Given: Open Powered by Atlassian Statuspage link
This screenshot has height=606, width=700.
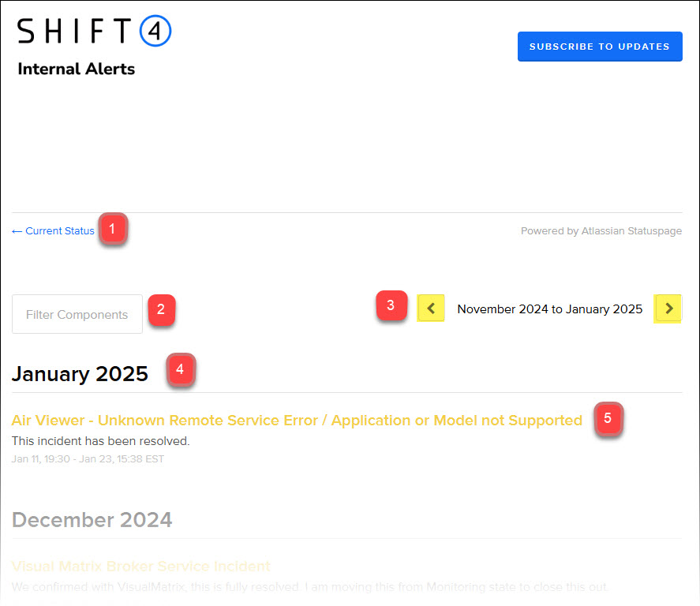Looking at the screenshot, I should click(601, 230).
